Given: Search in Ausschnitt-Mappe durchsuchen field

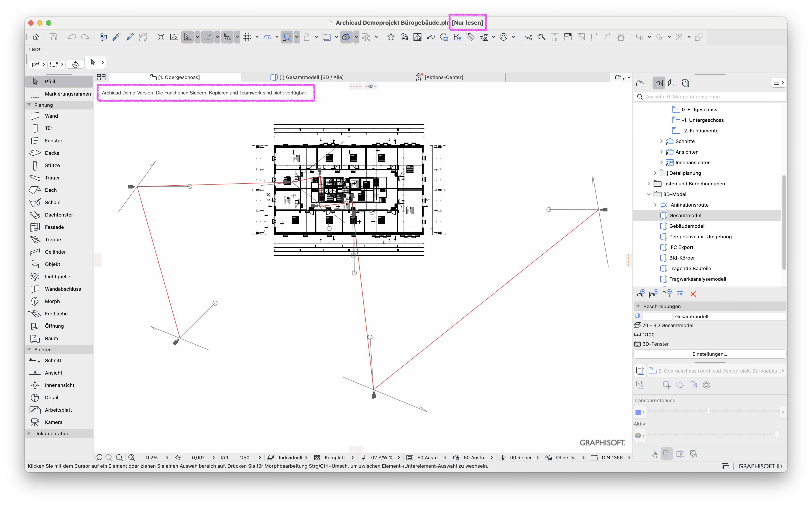Looking at the screenshot, I should pyautogui.click(x=710, y=96).
